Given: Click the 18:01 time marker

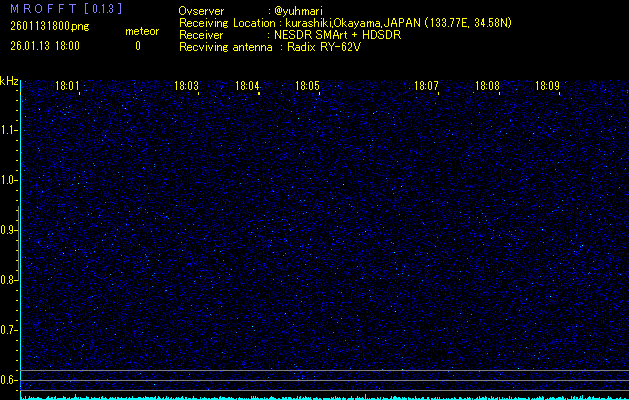Looking at the screenshot, I should point(67,87).
